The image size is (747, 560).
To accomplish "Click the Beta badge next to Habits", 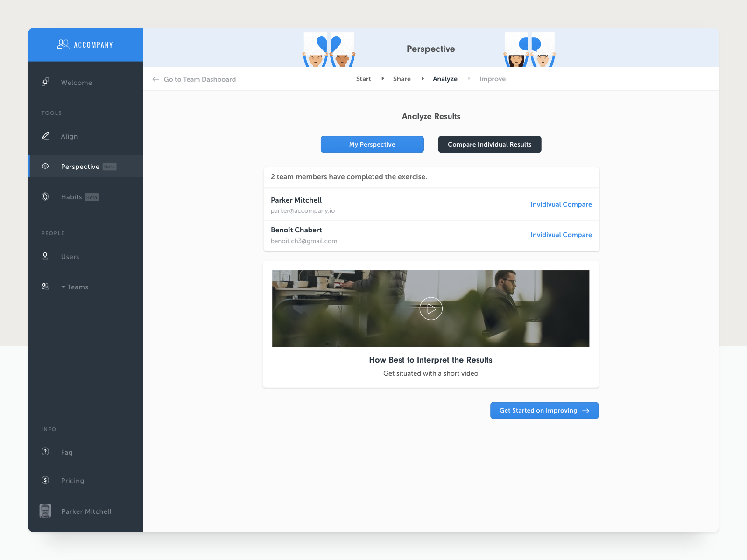I will pos(92,197).
